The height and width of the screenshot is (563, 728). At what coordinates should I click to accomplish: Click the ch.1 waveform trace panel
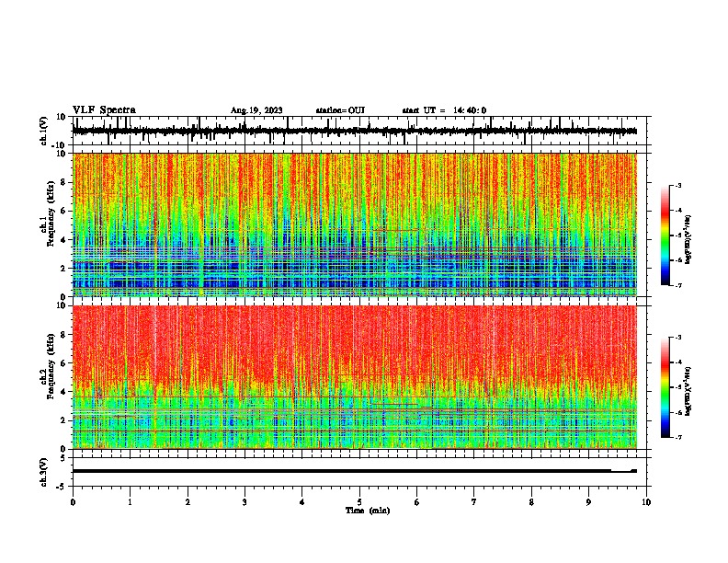(359, 131)
